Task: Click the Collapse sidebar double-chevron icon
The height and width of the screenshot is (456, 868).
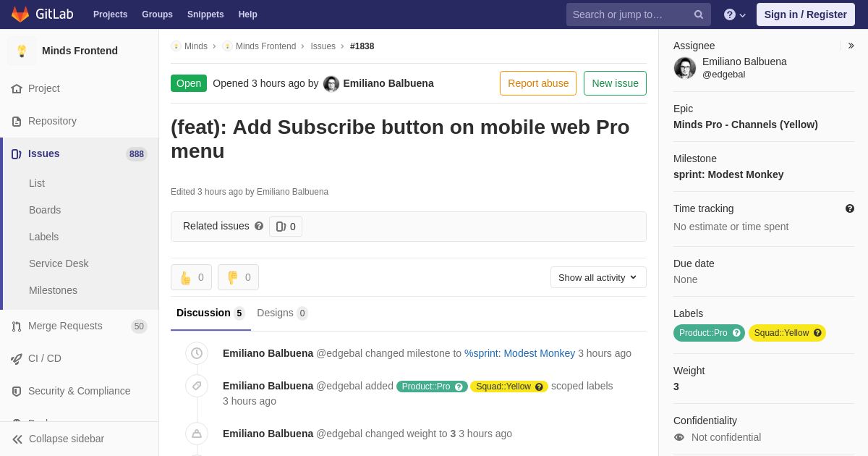Action: pos(17,439)
